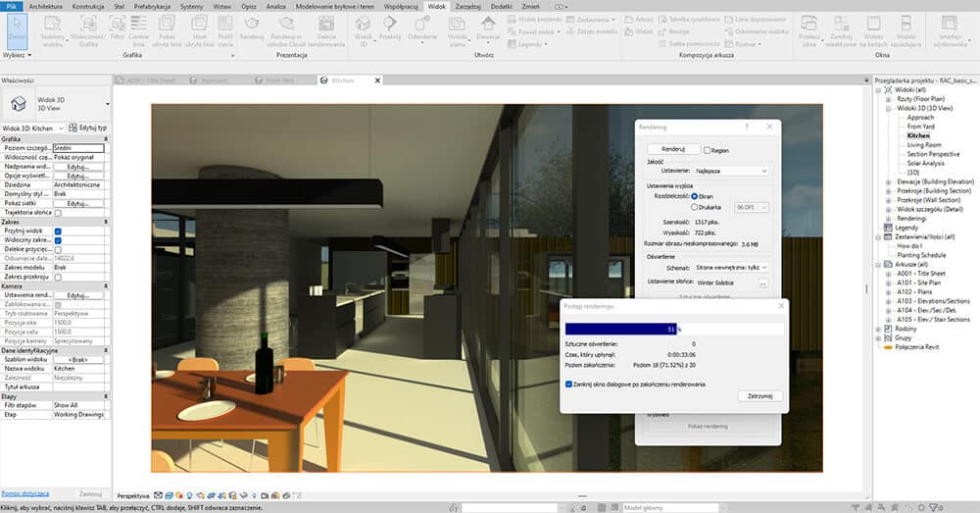The image size is (980, 513).
Task: Click Edytuj for Ustawienia renderowania
Action: (x=78, y=294)
